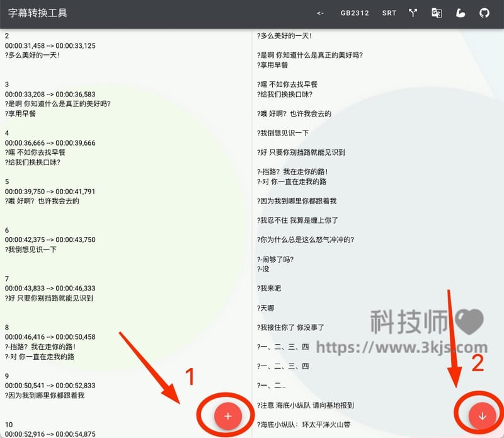Image resolution: width=504 pixels, height=438 pixels.
Task: Click subtitle index '5' in left panel
Action: [x=7, y=182]
